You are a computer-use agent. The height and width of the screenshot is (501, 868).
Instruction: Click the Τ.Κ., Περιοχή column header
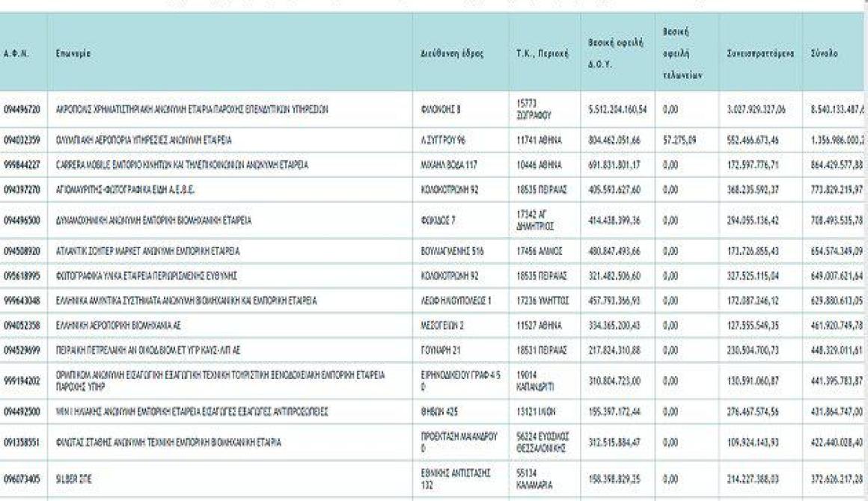click(542, 54)
